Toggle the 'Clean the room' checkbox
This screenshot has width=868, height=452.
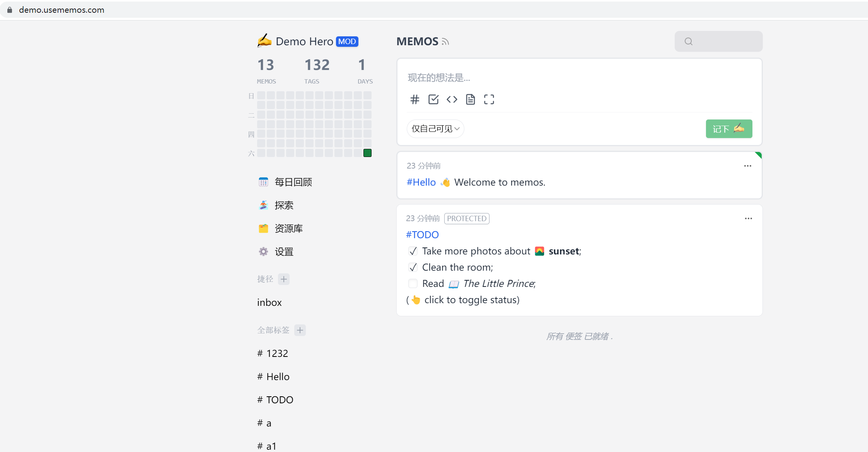tap(413, 267)
